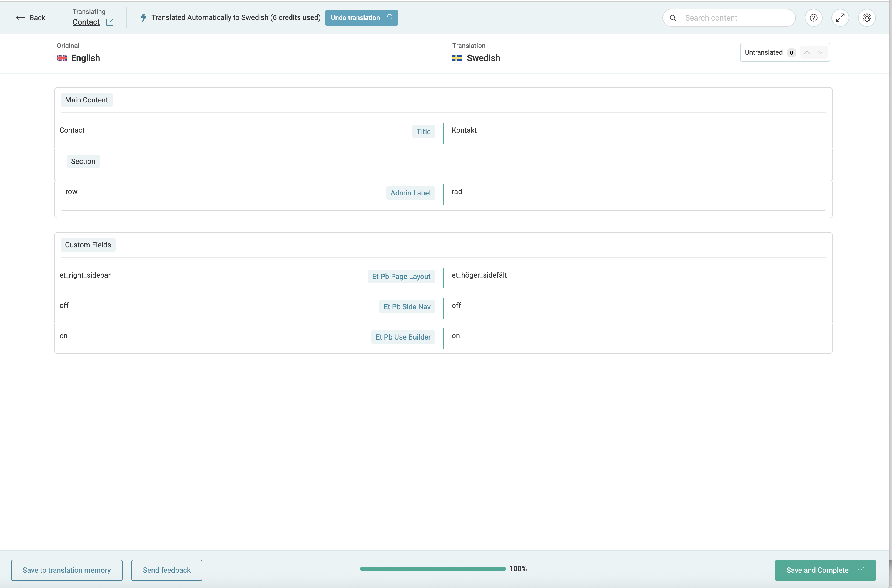Toggle fullscreen with the expand arrows icon

pos(840,17)
